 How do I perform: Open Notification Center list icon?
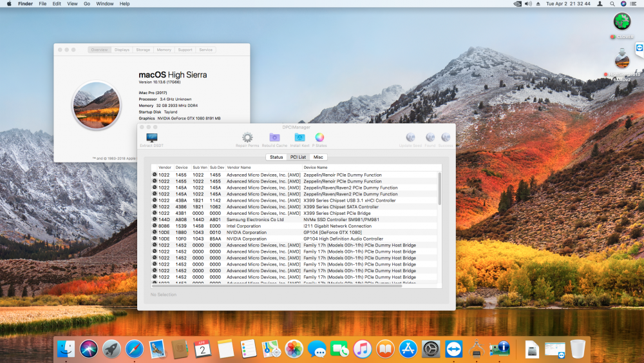click(633, 4)
